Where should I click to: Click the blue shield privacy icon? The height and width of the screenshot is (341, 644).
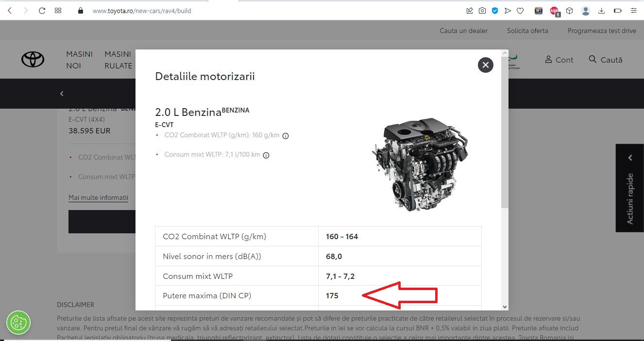pos(495,10)
